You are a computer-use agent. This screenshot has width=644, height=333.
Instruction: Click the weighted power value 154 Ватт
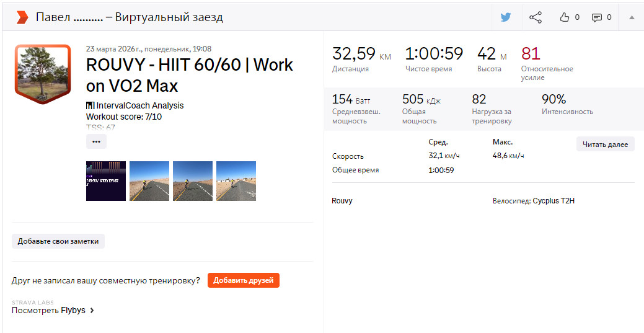[351, 99]
